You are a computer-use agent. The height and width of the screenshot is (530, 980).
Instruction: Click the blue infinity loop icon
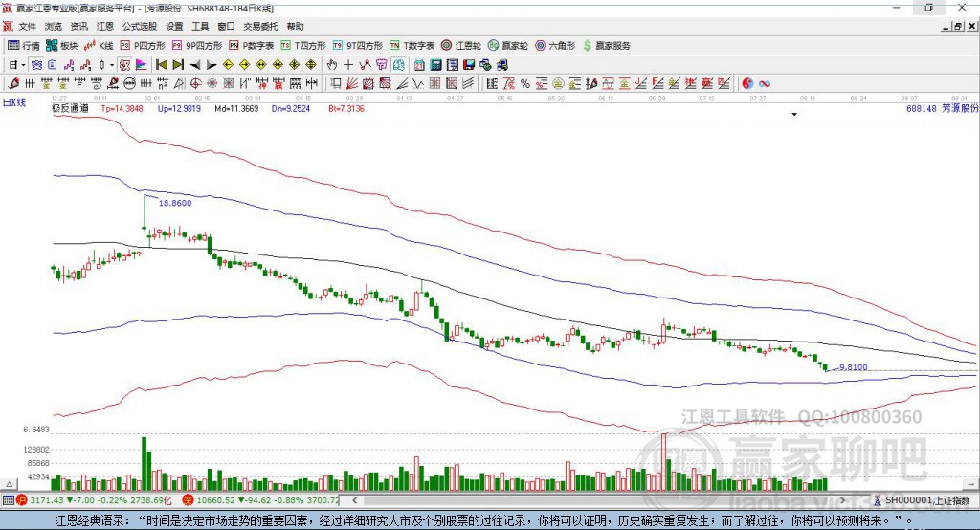coord(765,84)
